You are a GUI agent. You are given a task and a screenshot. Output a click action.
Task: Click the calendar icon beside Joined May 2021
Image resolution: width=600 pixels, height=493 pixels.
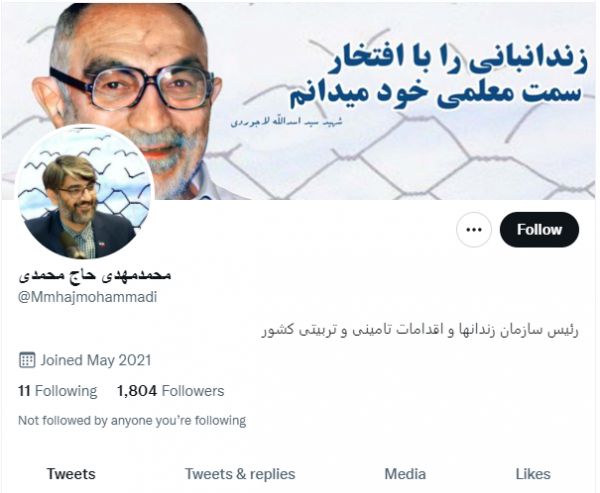pyautogui.click(x=27, y=360)
